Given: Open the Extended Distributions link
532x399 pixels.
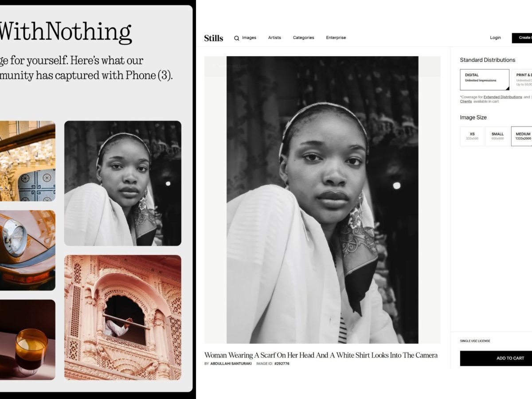Looking at the screenshot, I should (x=503, y=97).
